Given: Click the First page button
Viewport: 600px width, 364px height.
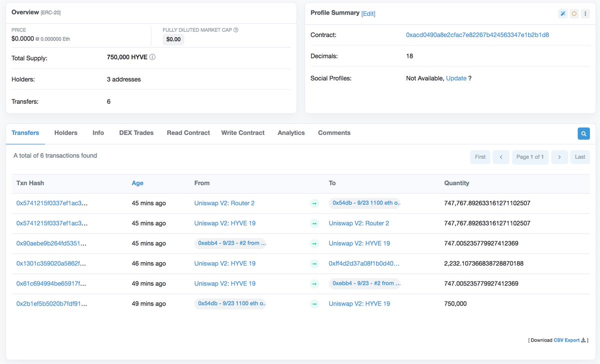Looking at the screenshot, I should pyautogui.click(x=480, y=157).
